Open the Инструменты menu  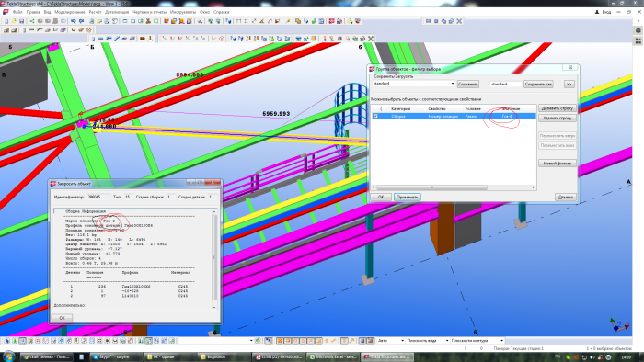click(x=183, y=12)
